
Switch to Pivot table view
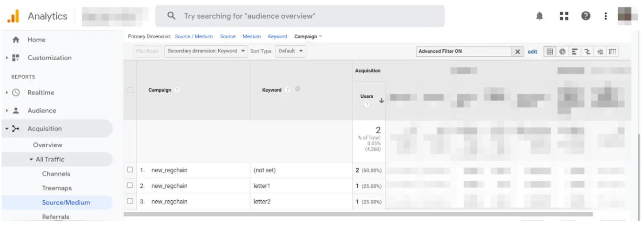pyautogui.click(x=612, y=52)
